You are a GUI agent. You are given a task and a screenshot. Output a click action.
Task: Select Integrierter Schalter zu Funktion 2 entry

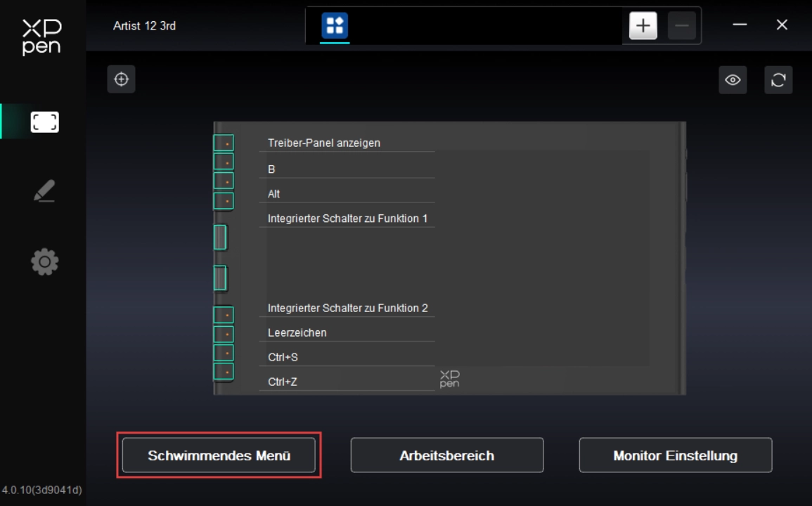pos(347,308)
